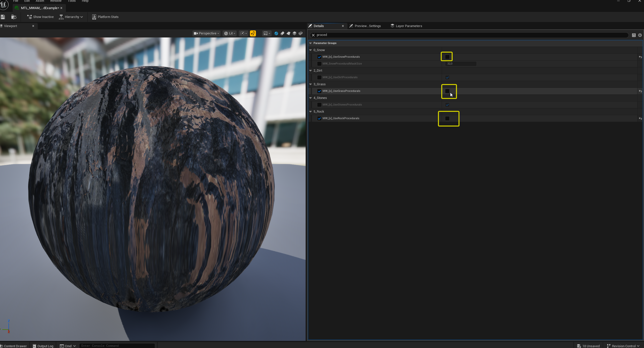Image resolution: width=644 pixels, height=348 pixels.
Task: Toggle MW_[x]_UseGrassProcedurals value checkbox
Action: tap(447, 91)
